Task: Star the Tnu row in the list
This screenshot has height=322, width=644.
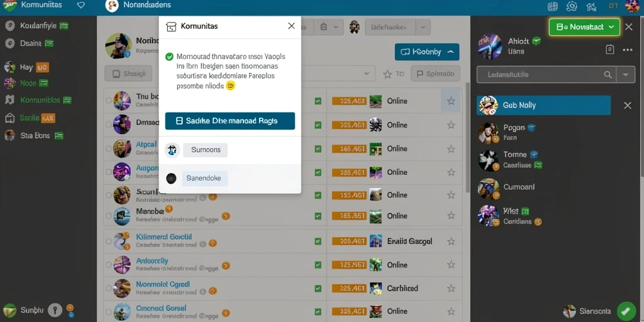Action: [451, 101]
